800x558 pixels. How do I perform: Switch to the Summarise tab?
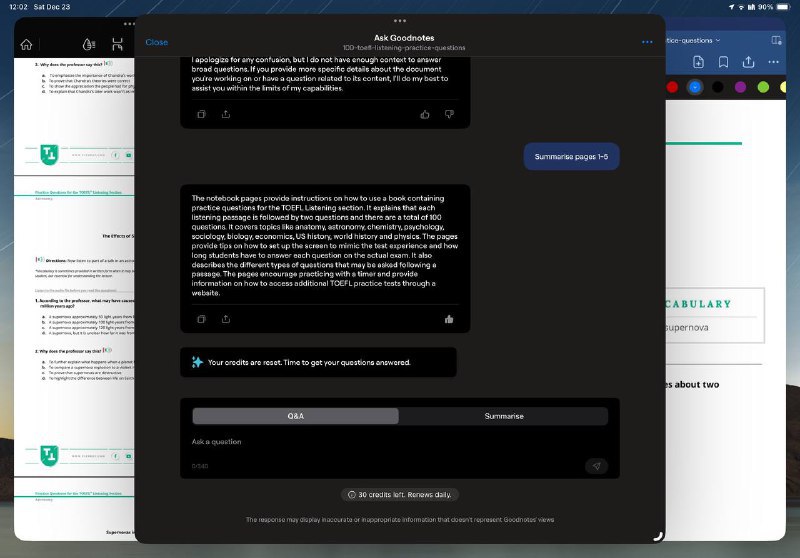pos(504,416)
